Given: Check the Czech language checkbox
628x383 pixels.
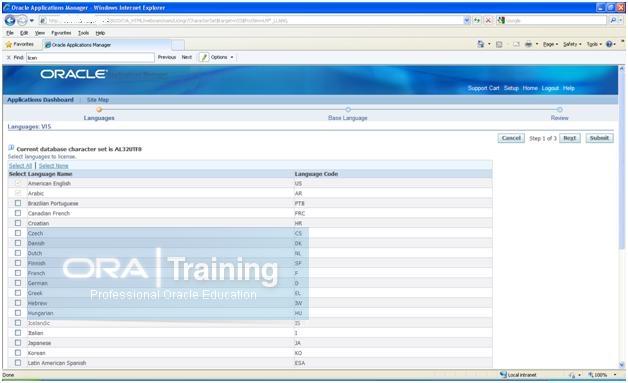Looking at the screenshot, I should pyautogui.click(x=18, y=233).
